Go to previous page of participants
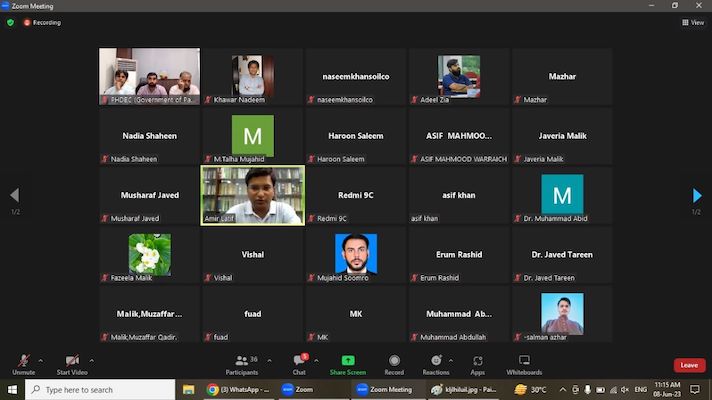The image size is (712, 400). (x=14, y=196)
